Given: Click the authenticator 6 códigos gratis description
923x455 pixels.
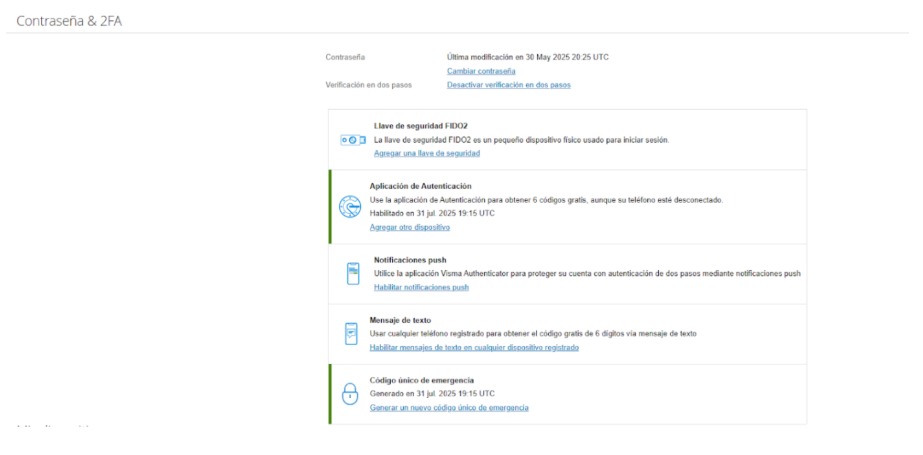Looking at the screenshot, I should [546, 200].
